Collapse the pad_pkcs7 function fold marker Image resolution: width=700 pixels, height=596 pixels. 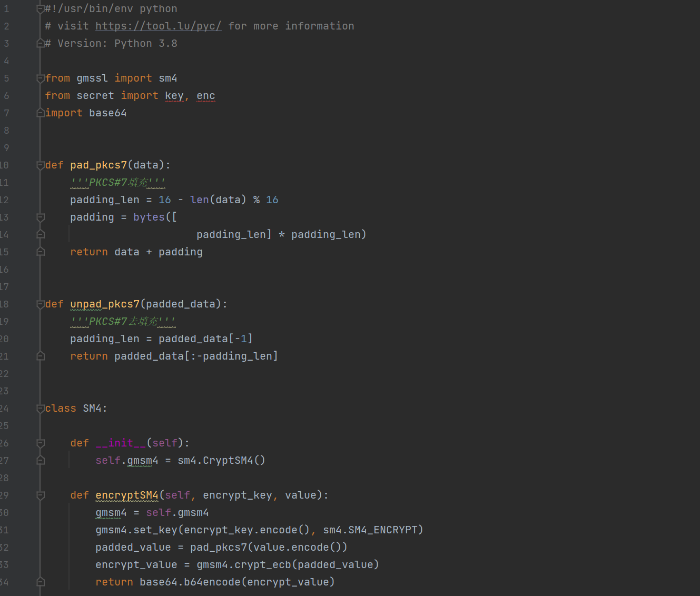click(x=41, y=165)
